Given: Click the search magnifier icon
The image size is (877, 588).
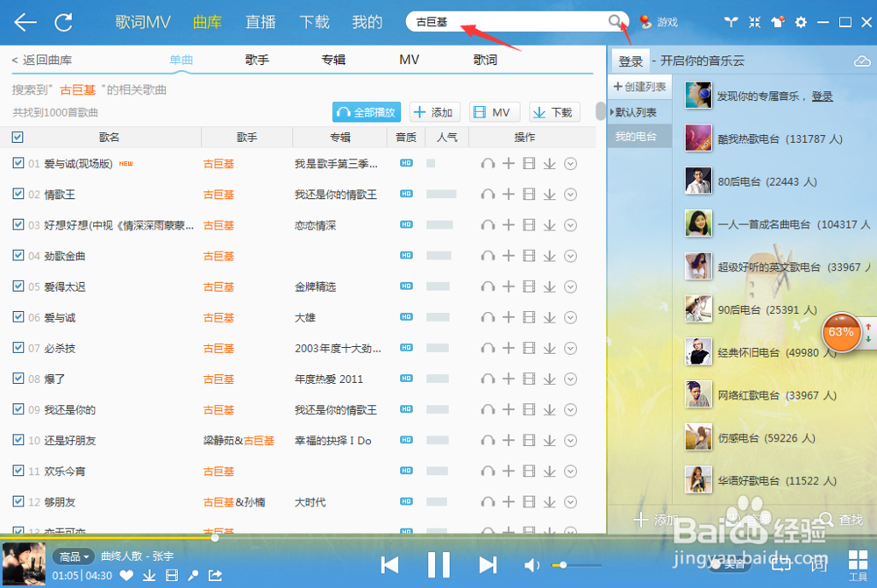Looking at the screenshot, I should click(615, 21).
